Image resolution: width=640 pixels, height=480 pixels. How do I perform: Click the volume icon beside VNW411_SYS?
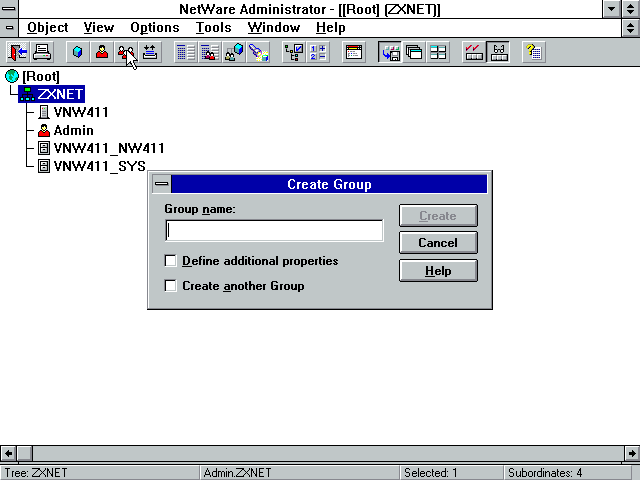[44, 166]
